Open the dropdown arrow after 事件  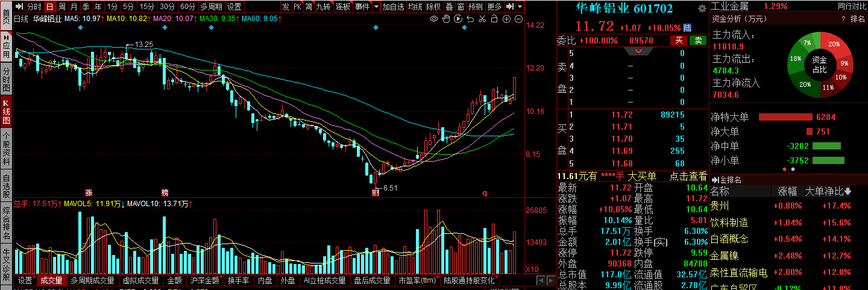(377, 7)
